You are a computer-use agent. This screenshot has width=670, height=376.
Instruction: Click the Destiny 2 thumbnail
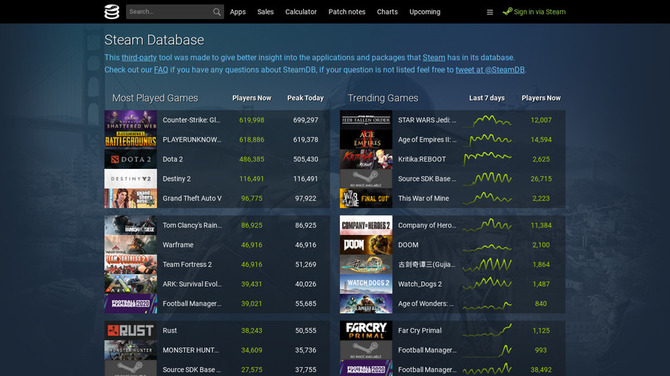tap(131, 179)
